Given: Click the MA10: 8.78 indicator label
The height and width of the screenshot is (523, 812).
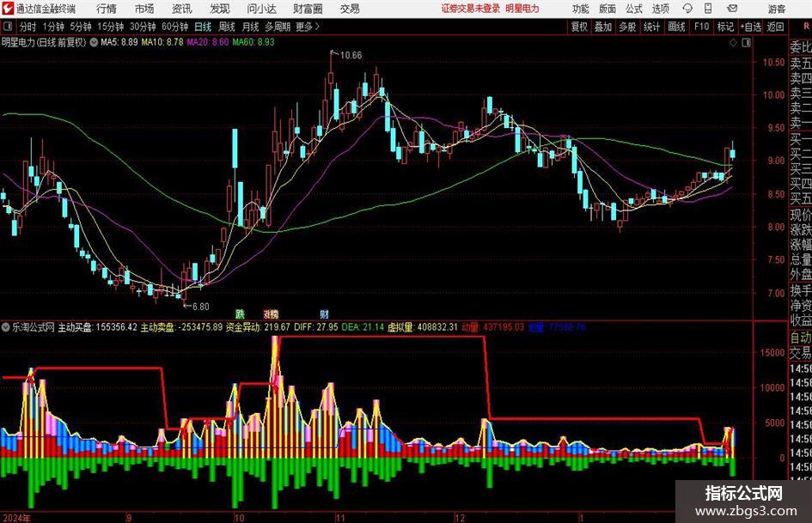Looking at the screenshot, I should [162, 42].
